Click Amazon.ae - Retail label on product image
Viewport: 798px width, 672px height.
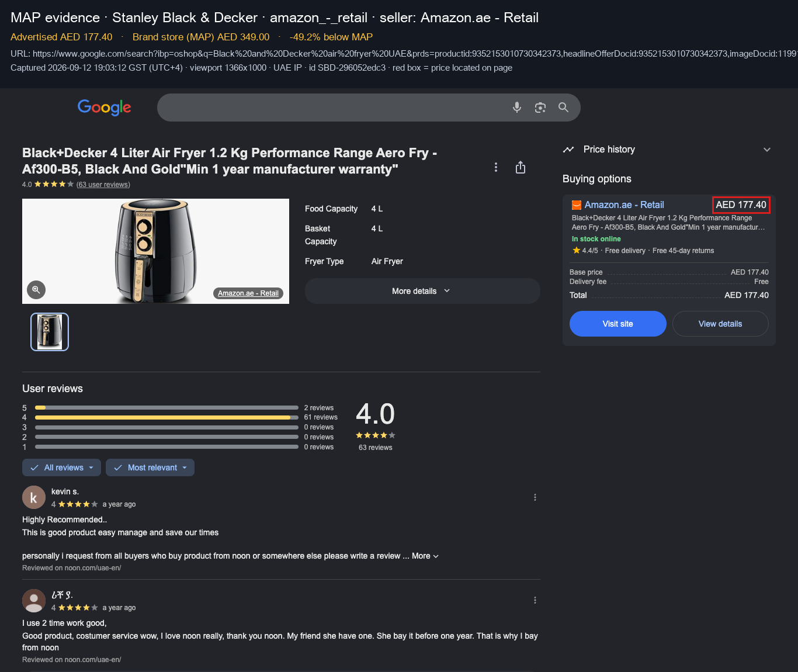coord(248,293)
